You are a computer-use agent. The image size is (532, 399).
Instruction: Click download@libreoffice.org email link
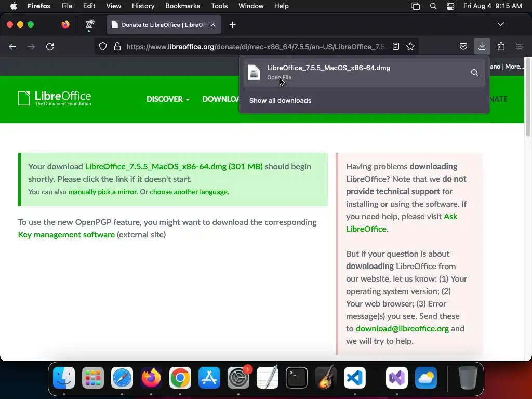point(403,329)
